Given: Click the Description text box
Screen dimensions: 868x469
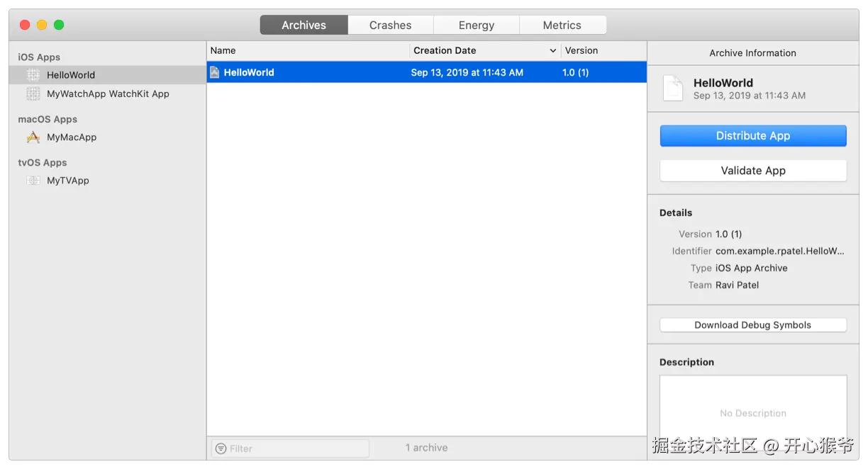Looking at the screenshot, I should 753,414.
